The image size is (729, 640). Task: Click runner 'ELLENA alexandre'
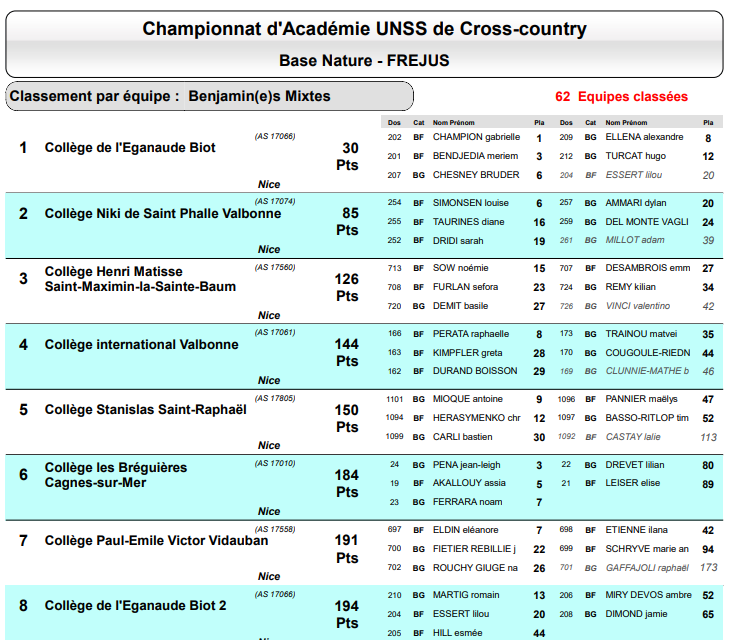click(x=644, y=137)
